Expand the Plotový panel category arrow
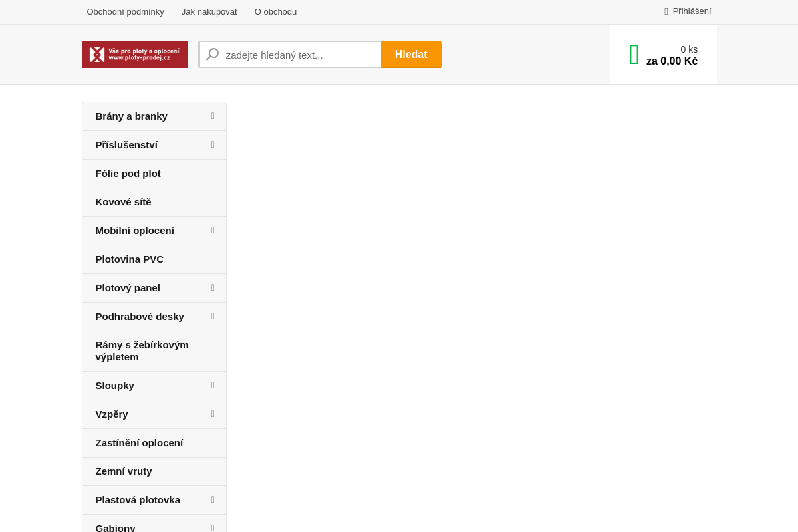The width and height of the screenshot is (798, 532). tap(213, 288)
